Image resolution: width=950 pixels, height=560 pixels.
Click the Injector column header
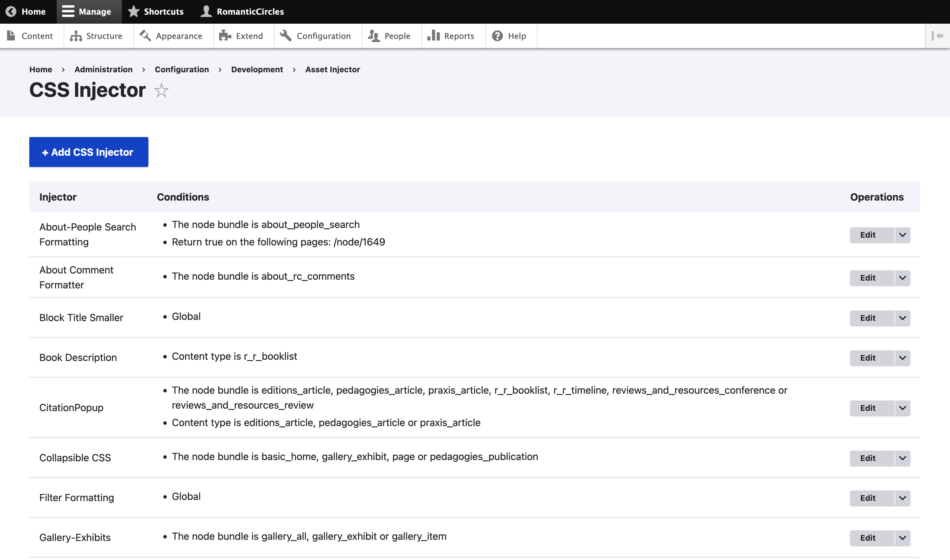pyautogui.click(x=58, y=197)
